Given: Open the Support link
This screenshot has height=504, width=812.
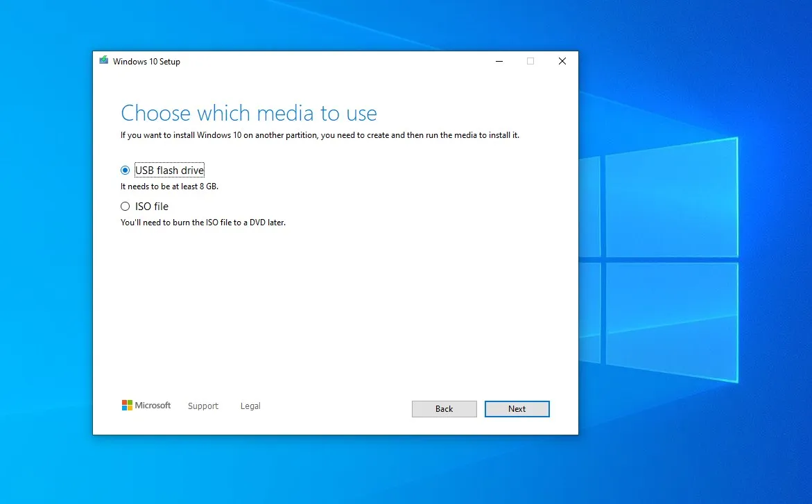Looking at the screenshot, I should 203,406.
